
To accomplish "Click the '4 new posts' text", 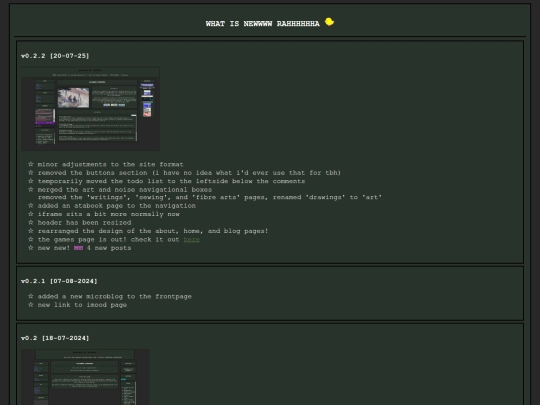I will (108, 248).
